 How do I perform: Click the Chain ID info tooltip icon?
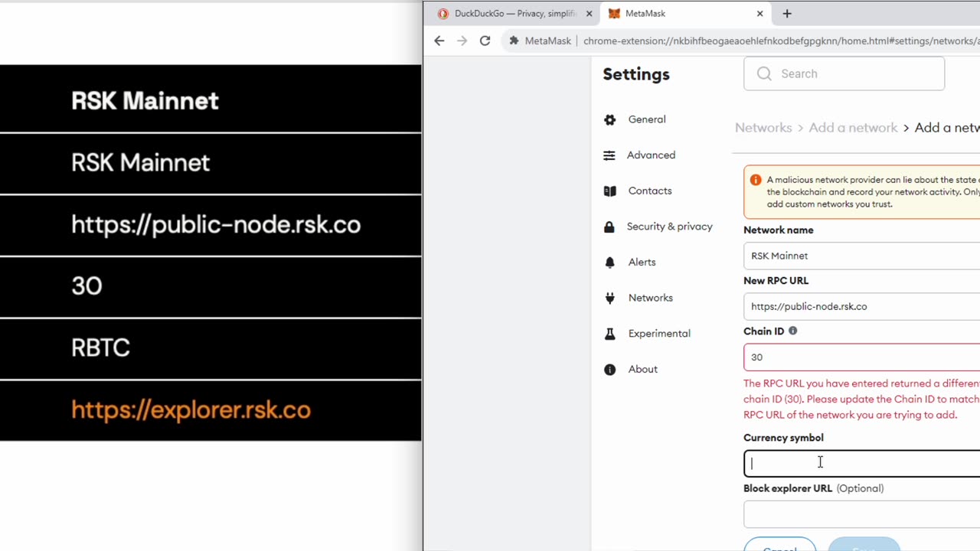792,331
